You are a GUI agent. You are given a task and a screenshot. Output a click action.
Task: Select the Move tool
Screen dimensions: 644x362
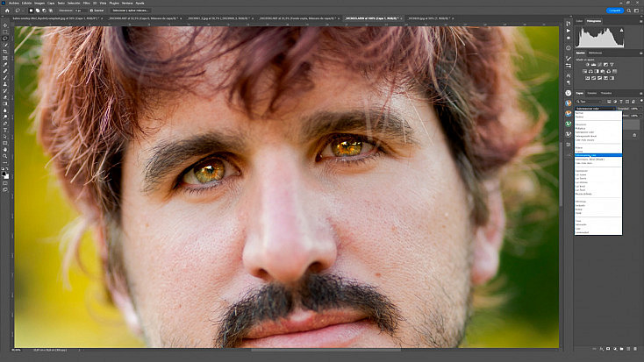5,25
